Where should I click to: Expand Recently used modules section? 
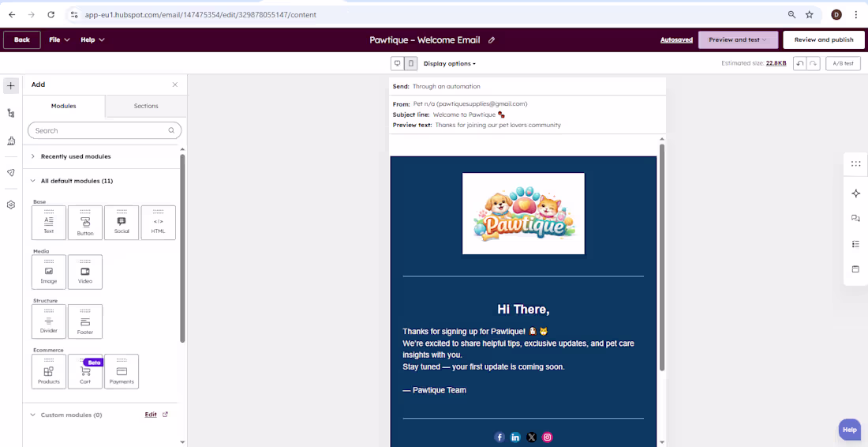pyautogui.click(x=75, y=156)
